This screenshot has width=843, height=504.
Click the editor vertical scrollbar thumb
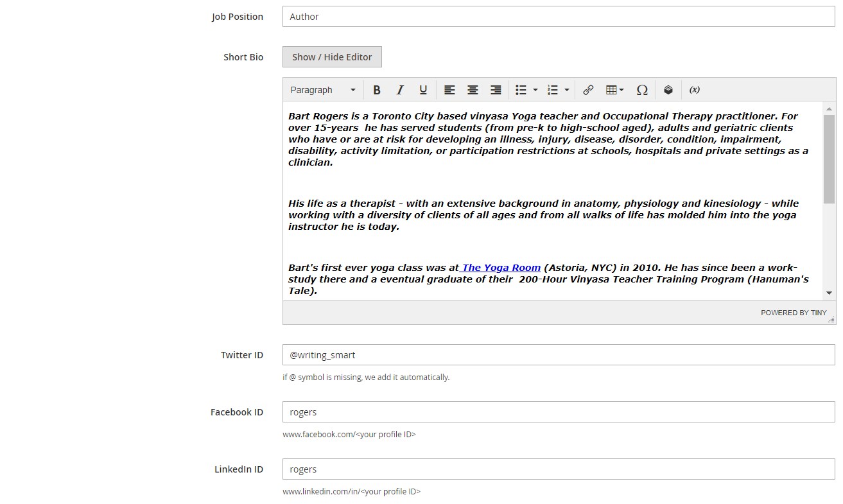pos(829,159)
